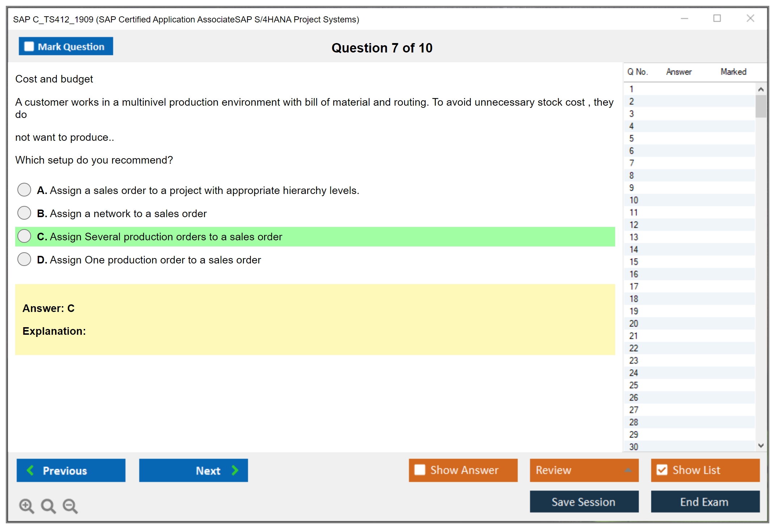Select option D one production order
This screenshot has height=532, width=778.
pos(24,259)
